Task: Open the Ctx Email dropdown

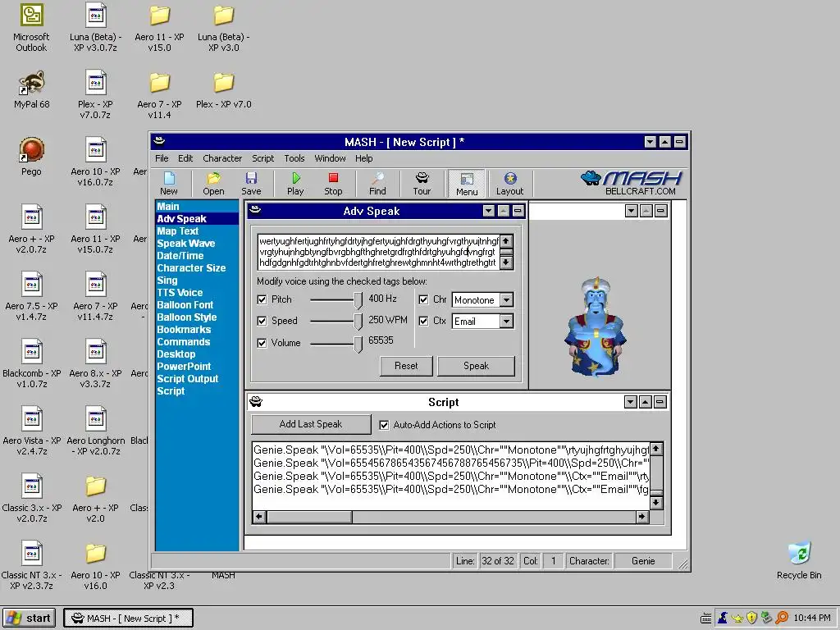Action: coord(506,322)
